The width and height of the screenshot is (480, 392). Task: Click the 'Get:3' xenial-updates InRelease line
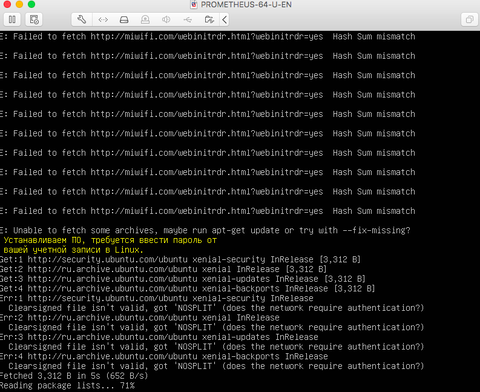183,279
